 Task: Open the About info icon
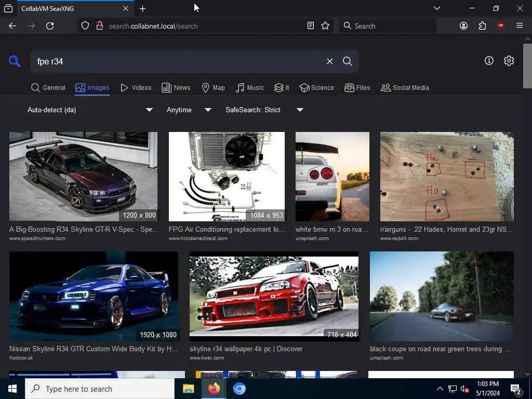pos(489,61)
